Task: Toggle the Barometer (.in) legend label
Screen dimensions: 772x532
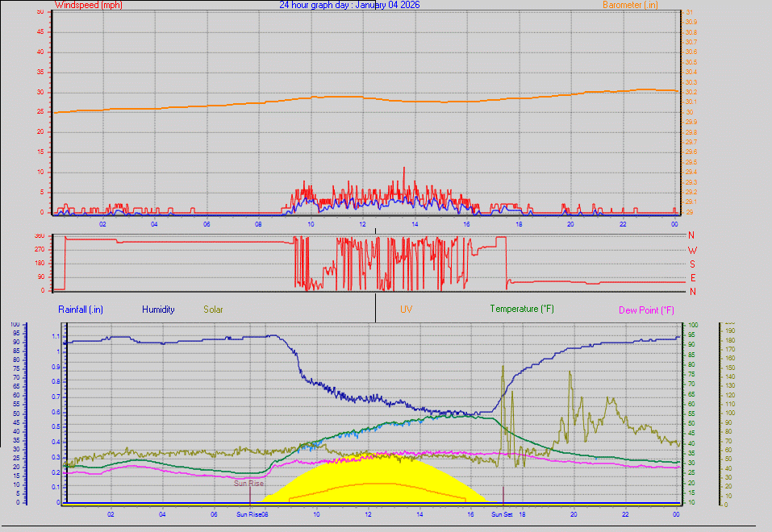Action: (630, 5)
